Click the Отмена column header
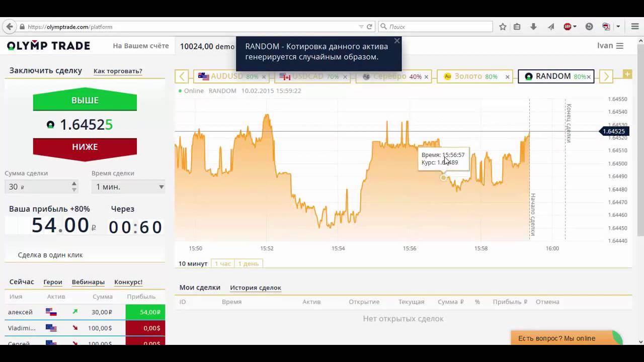Image resolution: width=644 pixels, height=362 pixels. point(547,302)
